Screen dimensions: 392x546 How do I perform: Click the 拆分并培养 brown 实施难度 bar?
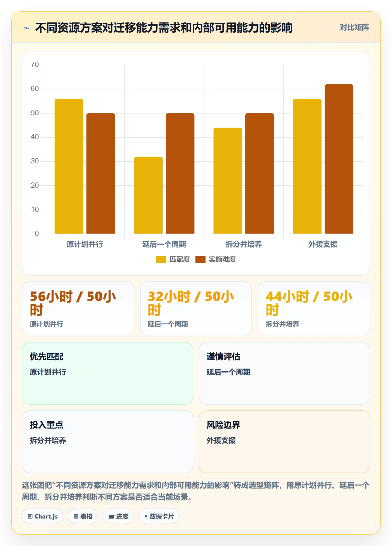pos(260,173)
